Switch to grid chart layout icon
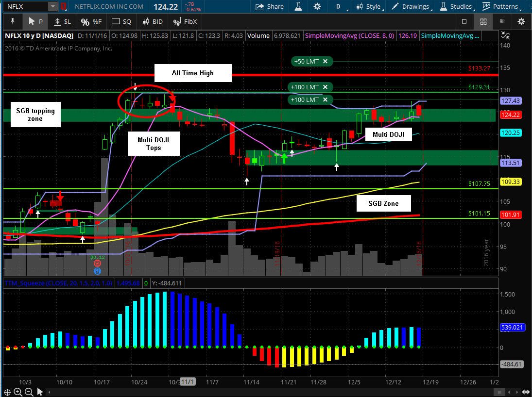This screenshot has height=397, width=532. coord(483,21)
